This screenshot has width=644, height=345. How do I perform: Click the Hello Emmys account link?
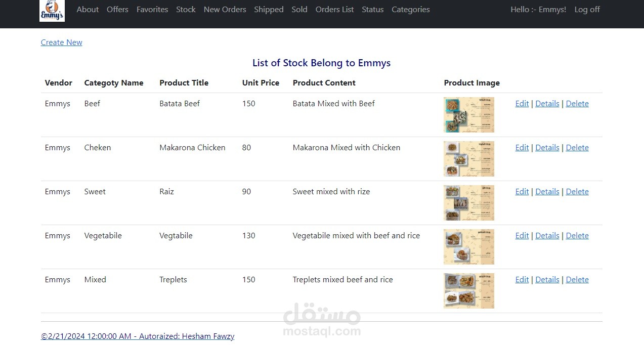click(x=538, y=10)
